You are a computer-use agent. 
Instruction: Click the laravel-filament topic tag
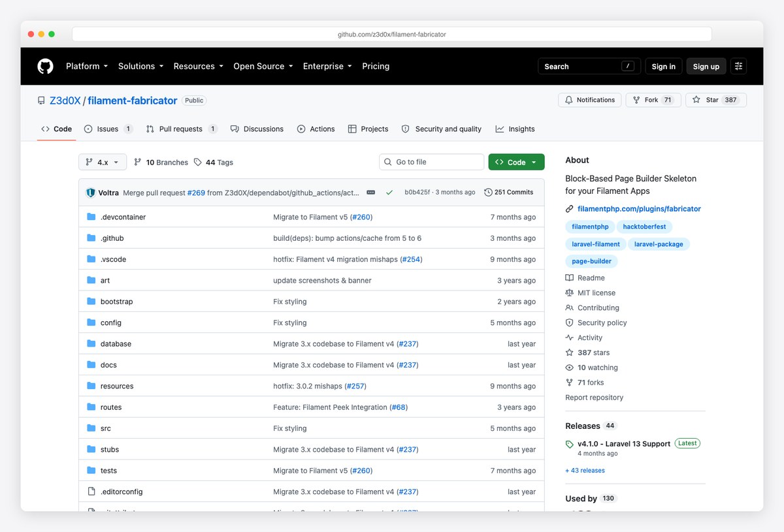tap(595, 244)
